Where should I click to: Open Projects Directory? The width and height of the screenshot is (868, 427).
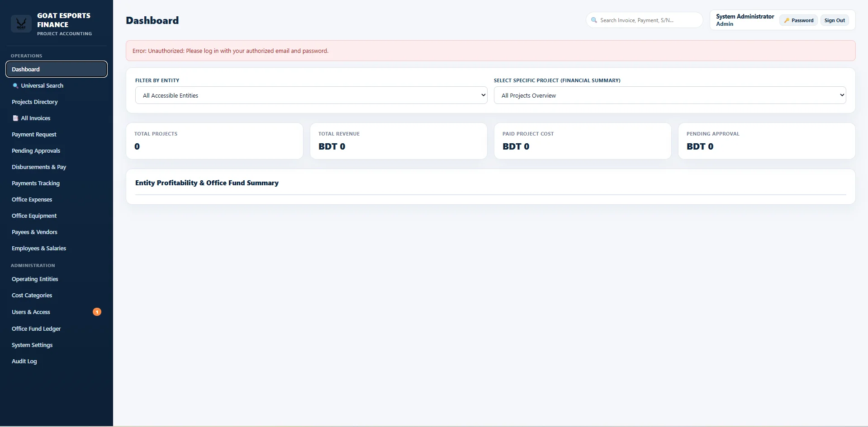57,102
